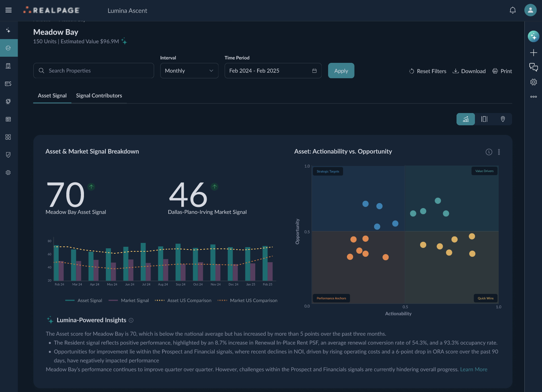
Task: Click the plus icon in right rail
Action: pyautogui.click(x=534, y=52)
